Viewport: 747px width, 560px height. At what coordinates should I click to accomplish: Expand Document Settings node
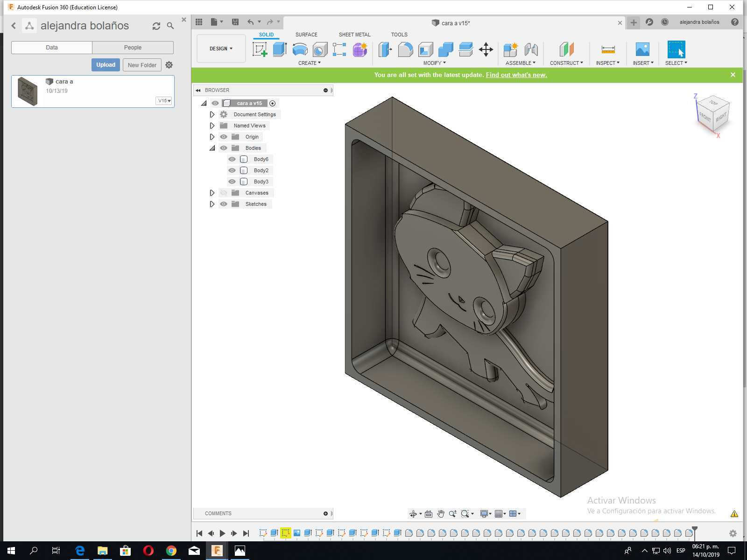[x=212, y=114]
